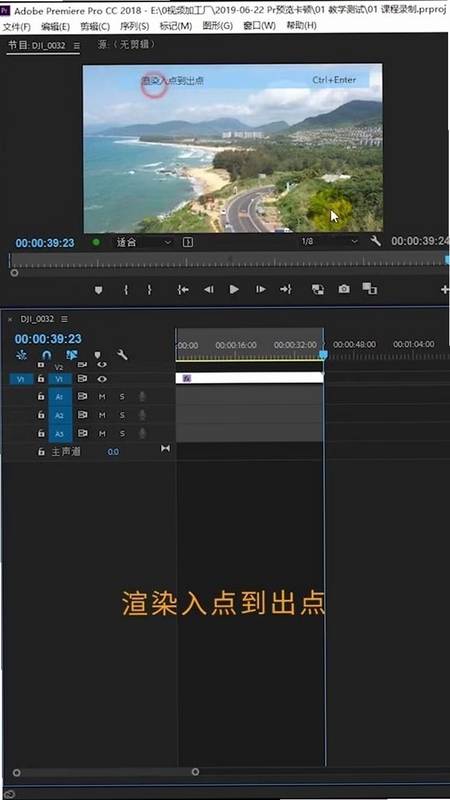The width and height of the screenshot is (450, 800).
Task: Click the comparison view button
Action: tap(369, 289)
